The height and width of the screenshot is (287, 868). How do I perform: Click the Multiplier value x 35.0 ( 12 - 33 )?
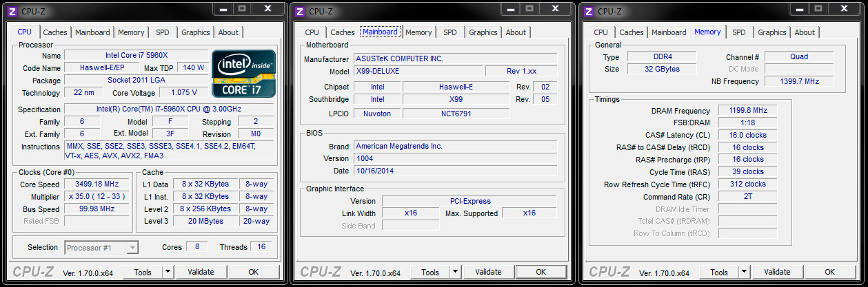click(x=97, y=196)
